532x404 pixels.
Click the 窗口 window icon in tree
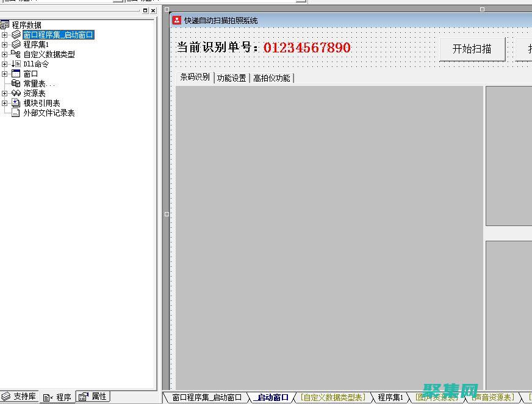tap(16, 74)
